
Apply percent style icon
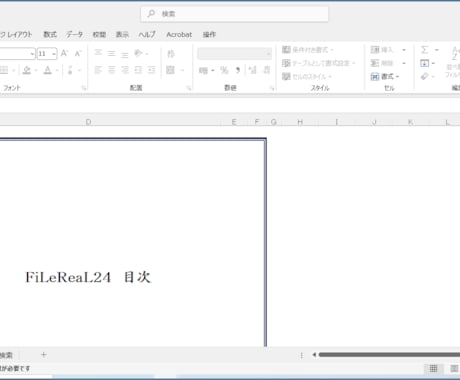[x=224, y=70]
